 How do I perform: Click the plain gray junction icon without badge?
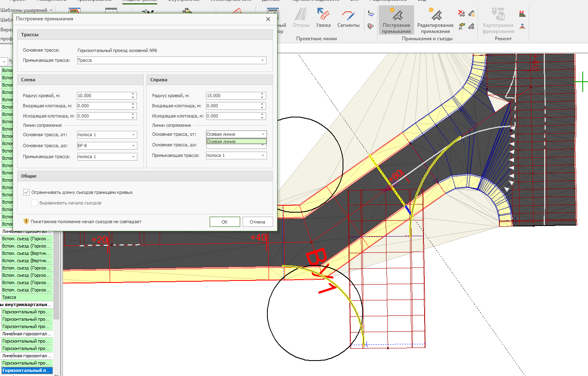pos(471,26)
